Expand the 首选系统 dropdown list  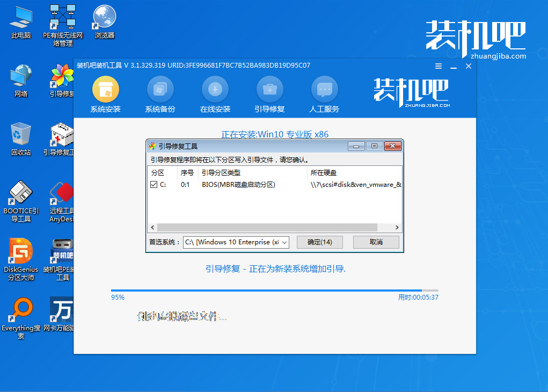click(x=284, y=242)
